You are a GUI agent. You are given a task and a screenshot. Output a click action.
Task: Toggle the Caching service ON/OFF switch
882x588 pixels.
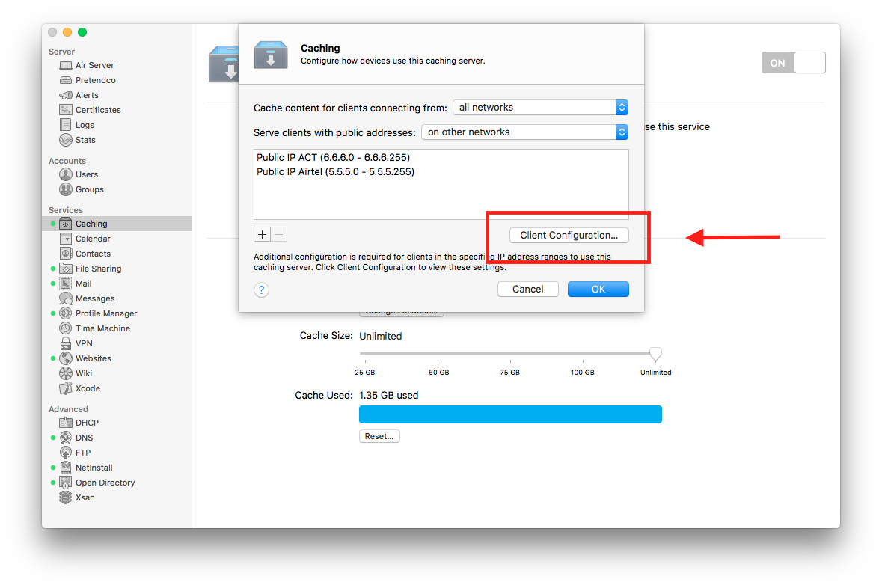[793, 62]
